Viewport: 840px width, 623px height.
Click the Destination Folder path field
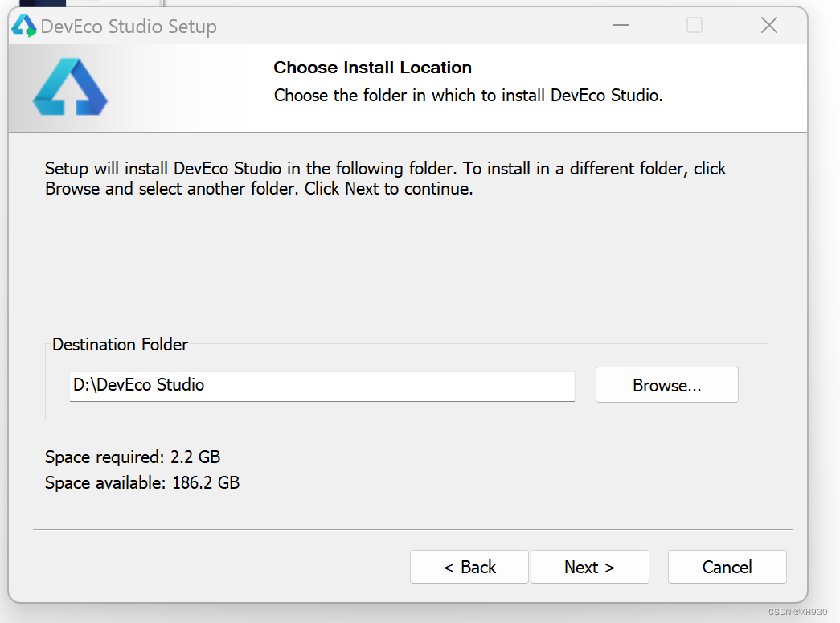322,385
